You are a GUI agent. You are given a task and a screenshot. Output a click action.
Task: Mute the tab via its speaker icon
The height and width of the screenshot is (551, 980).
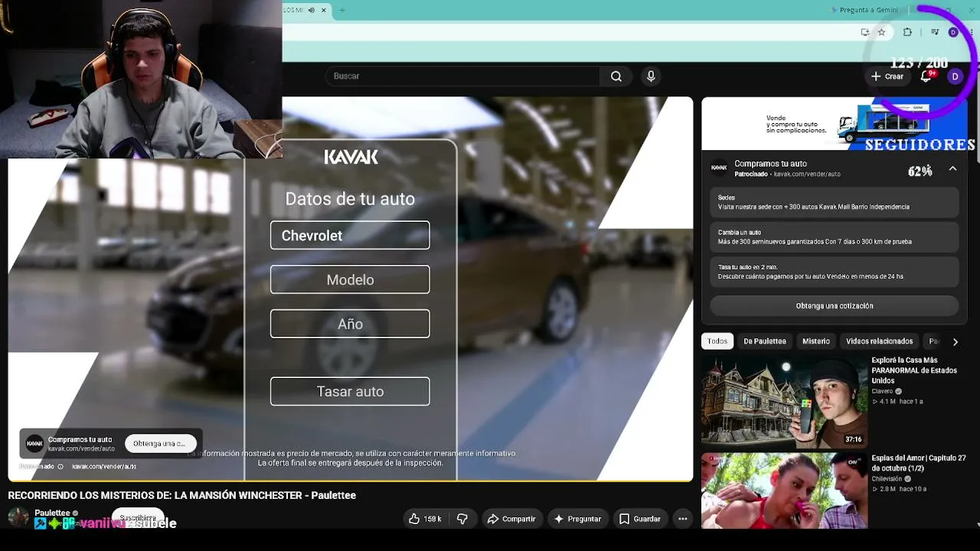point(312,10)
